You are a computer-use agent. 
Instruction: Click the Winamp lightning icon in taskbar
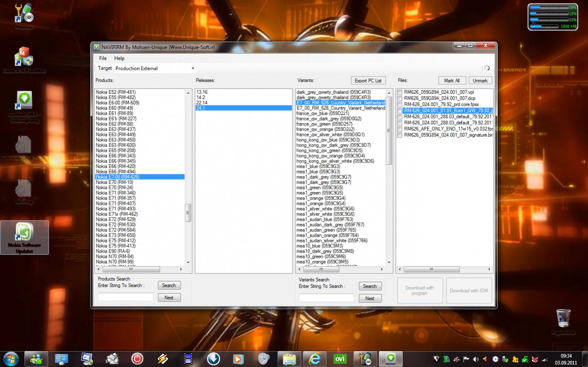point(163,359)
